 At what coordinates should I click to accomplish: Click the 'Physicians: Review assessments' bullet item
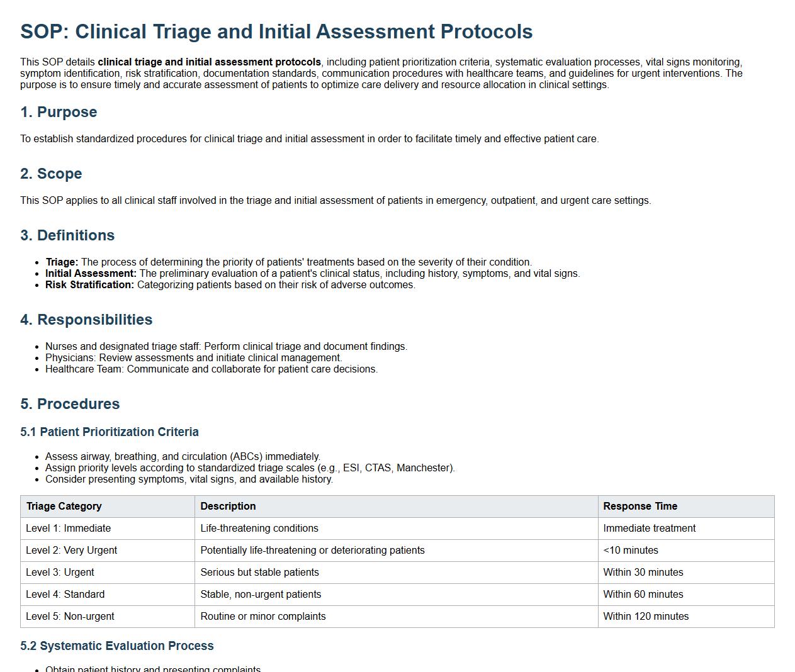pos(193,357)
